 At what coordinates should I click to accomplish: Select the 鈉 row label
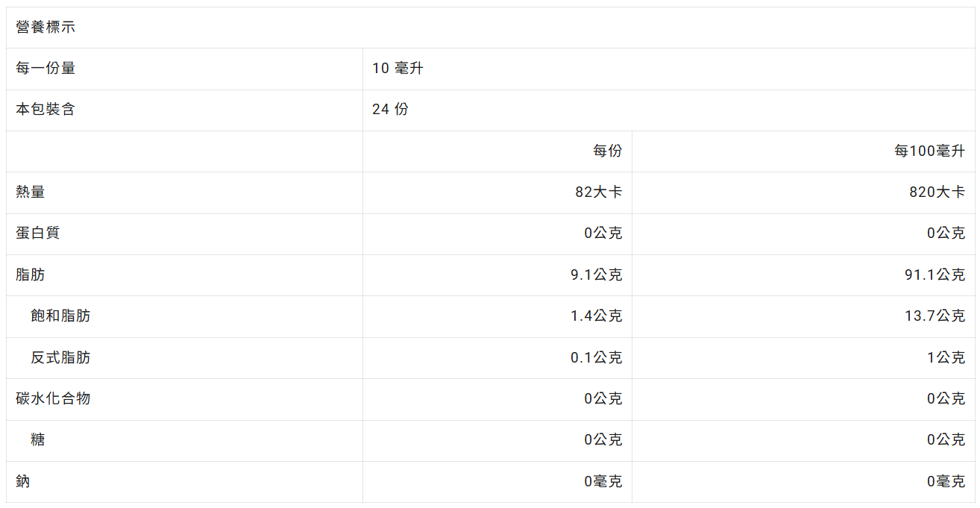click(x=23, y=482)
